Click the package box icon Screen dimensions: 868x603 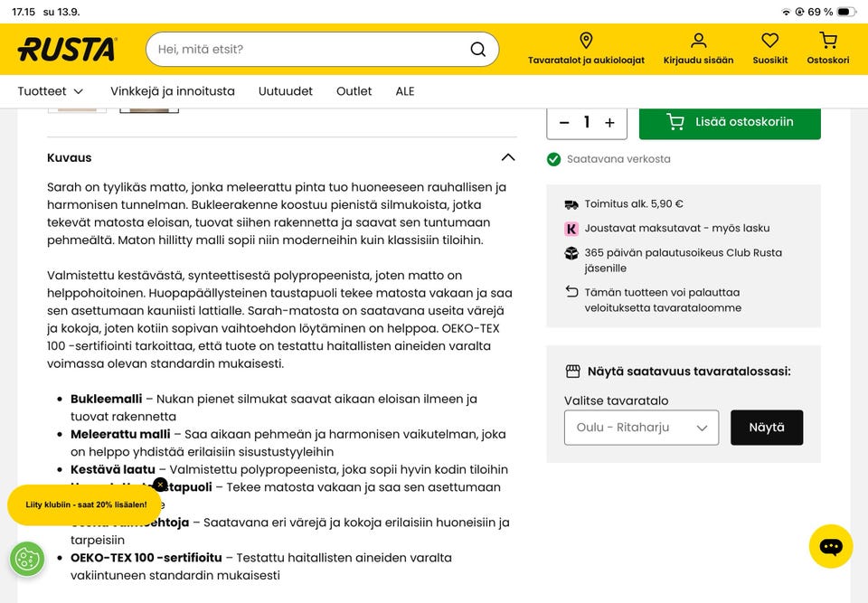tap(571, 253)
